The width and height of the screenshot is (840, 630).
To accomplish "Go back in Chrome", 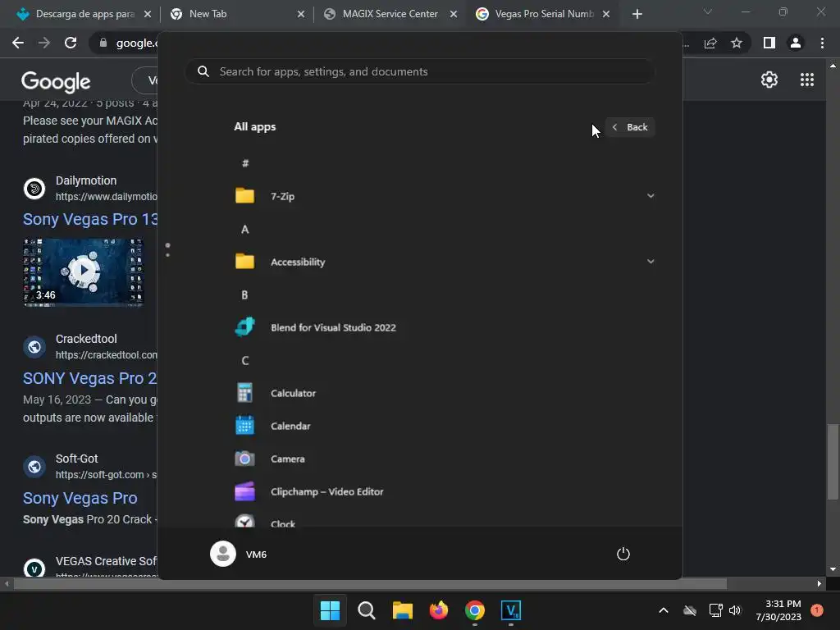I will click(18, 43).
